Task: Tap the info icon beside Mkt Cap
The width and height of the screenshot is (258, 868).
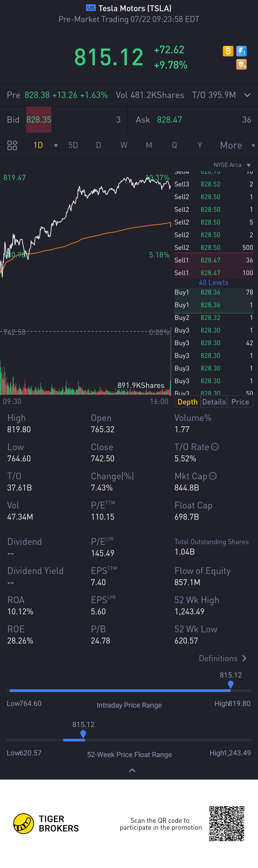Action: pyautogui.click(x=213, y=476)
